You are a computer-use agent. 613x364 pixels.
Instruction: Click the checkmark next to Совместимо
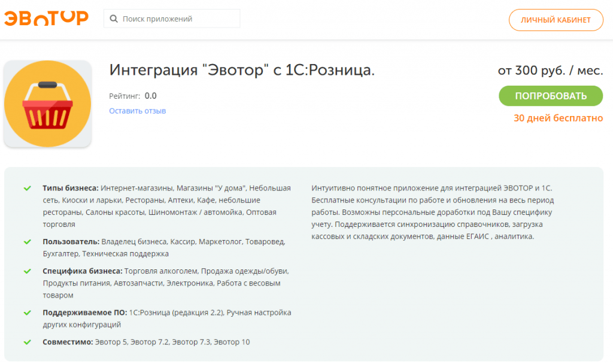pyautogui.click(x=28, y=342)
